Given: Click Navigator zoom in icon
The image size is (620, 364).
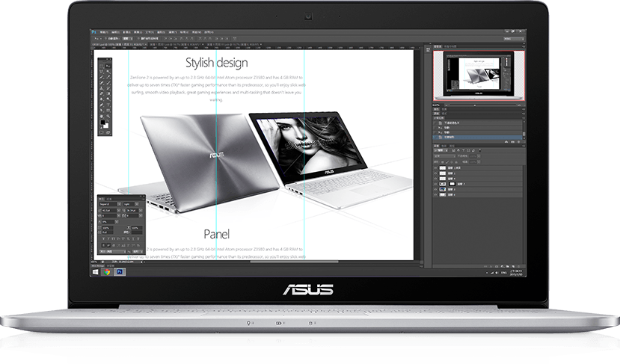Looking at the screenshot, I should [519, 105].
